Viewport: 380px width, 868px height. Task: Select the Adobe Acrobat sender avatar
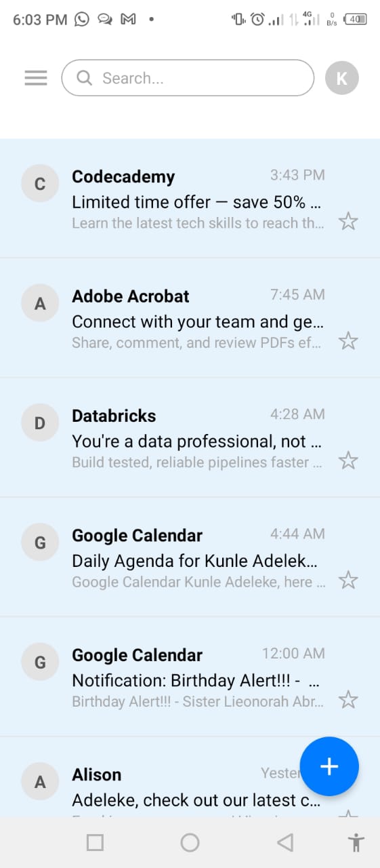tap(40, 304)
